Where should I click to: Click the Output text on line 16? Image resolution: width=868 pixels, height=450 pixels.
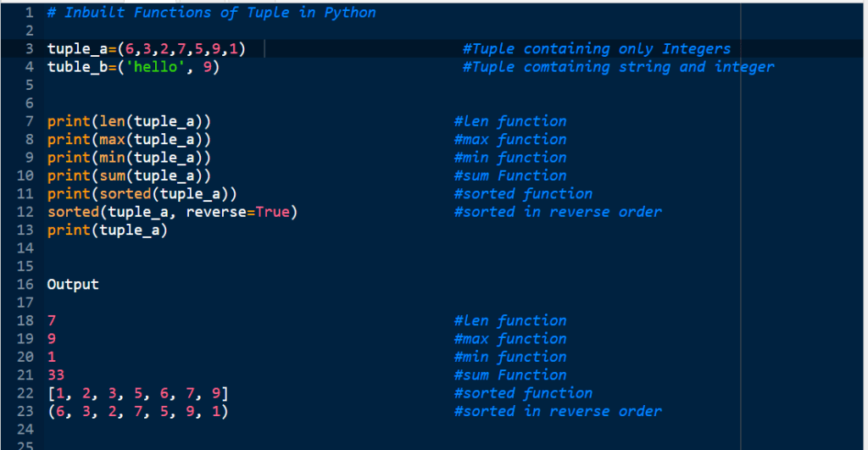coord(73,285)
